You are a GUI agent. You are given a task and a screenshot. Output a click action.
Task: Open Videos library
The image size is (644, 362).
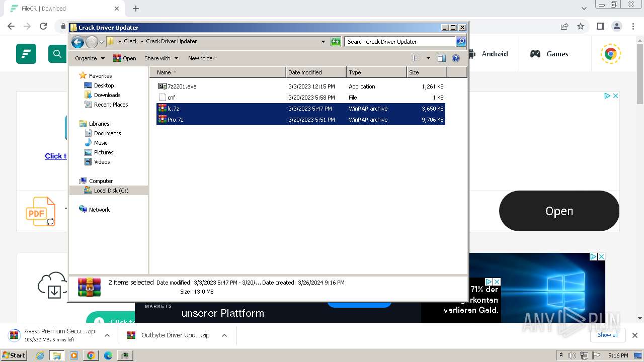coord(97,162)
